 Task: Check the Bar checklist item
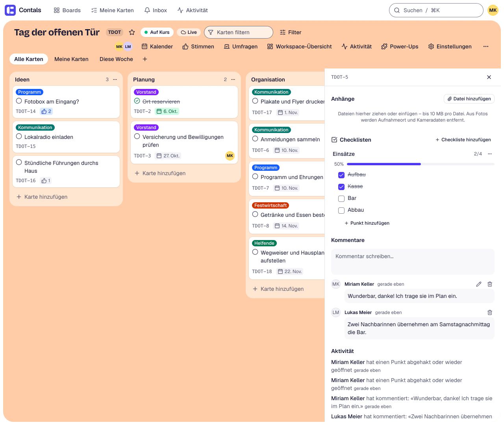(x=341, y=198)
